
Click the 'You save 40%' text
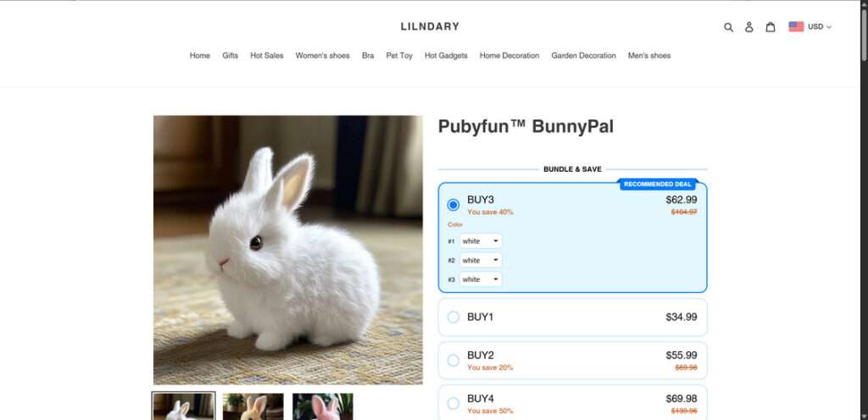(x=490, y=213)
